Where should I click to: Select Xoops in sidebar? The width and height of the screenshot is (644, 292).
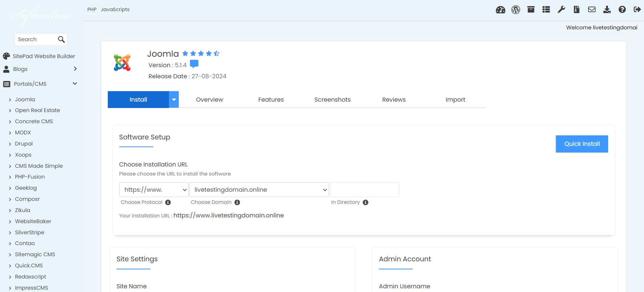point(23,155)
